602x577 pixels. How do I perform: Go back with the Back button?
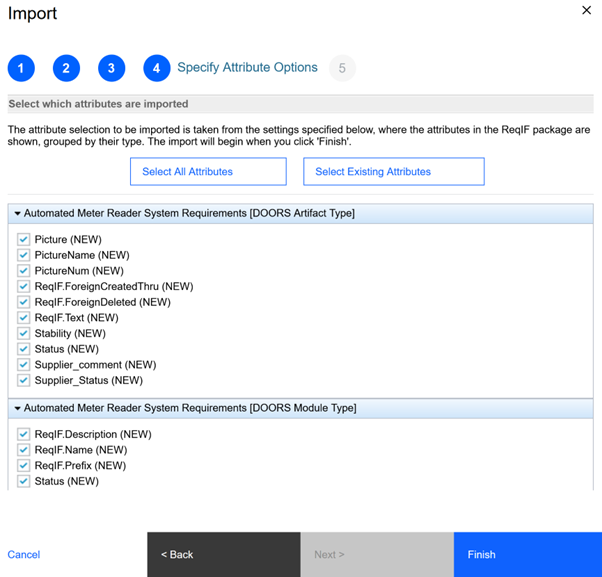point(223,554)
